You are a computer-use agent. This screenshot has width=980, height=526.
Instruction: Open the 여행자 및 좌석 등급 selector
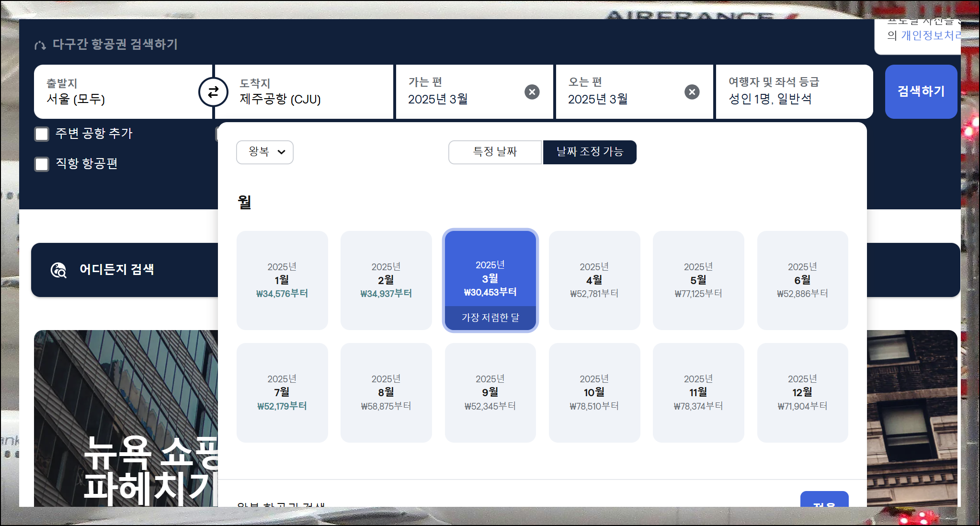793,91
